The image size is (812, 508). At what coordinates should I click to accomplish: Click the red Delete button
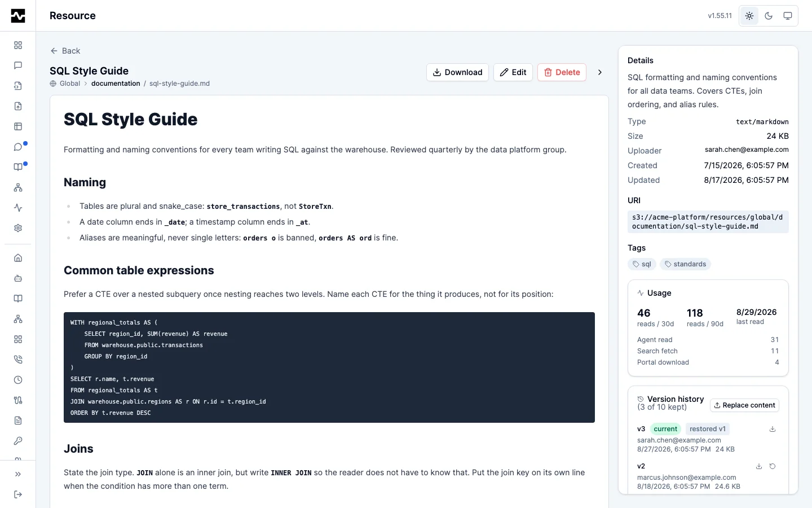click(x=562, y=72)
